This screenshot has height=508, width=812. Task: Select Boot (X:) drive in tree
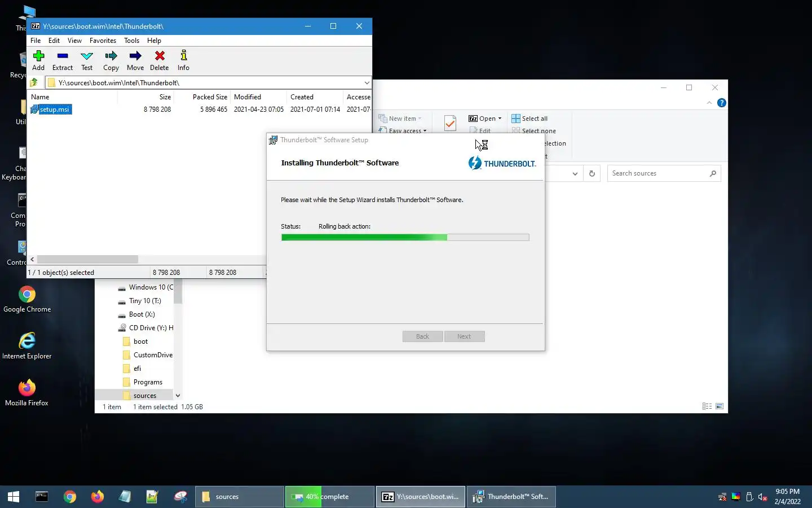point(136,314)
